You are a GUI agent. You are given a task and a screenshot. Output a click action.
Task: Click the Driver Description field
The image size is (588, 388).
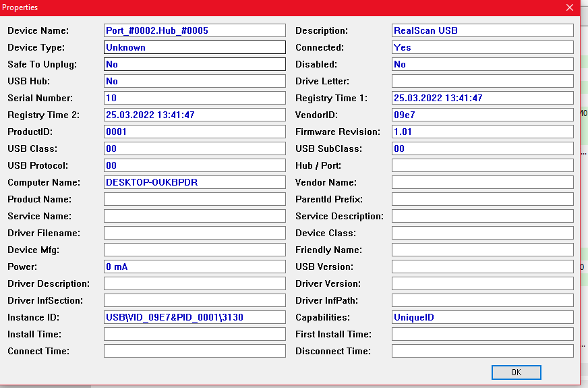tap(195, 283)
